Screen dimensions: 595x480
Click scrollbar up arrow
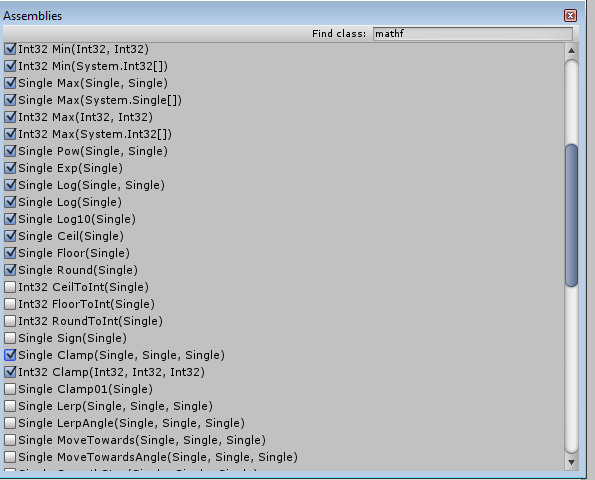[x=571, y=50]
